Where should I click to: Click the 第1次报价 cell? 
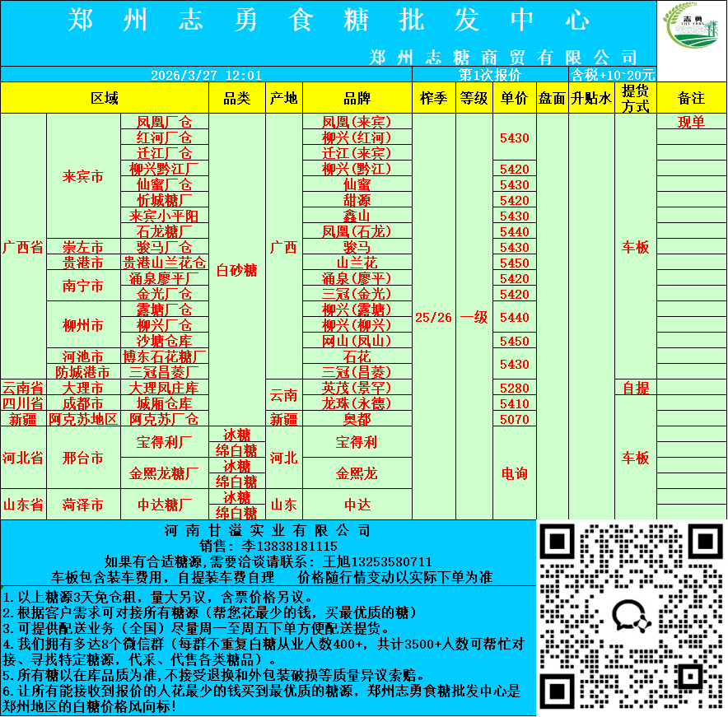coord(490,75)
